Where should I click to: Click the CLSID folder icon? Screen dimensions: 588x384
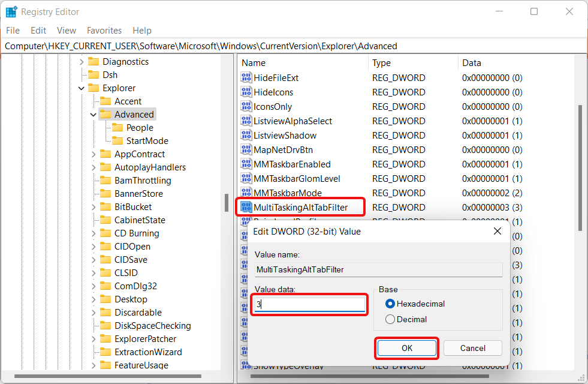105,272
